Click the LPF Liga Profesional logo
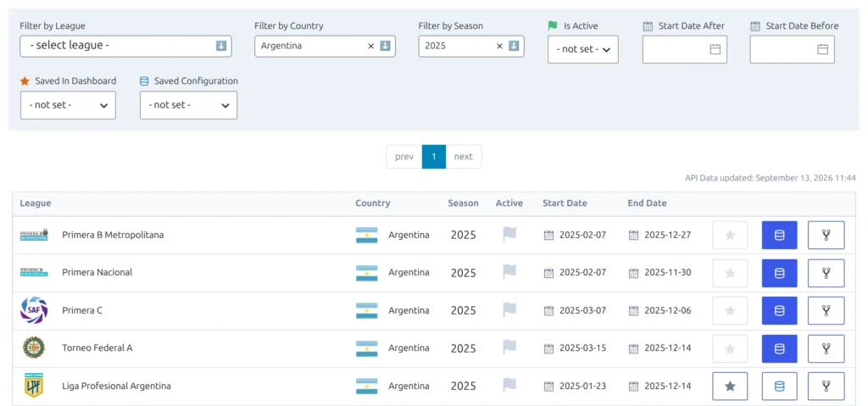Image resolution: width=868 pixels, height=406 pixels. click(34, 386)
